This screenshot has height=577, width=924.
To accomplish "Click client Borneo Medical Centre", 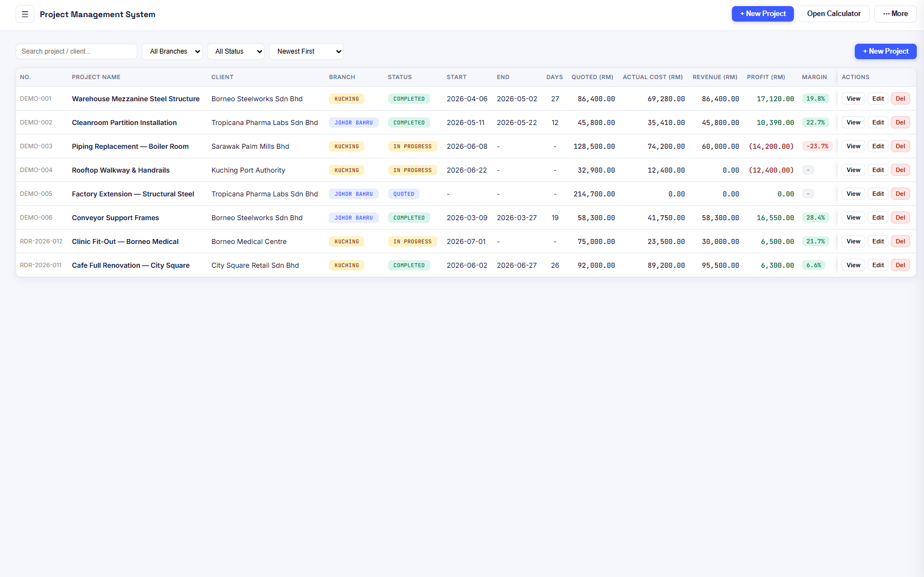I will pos(249,242).
